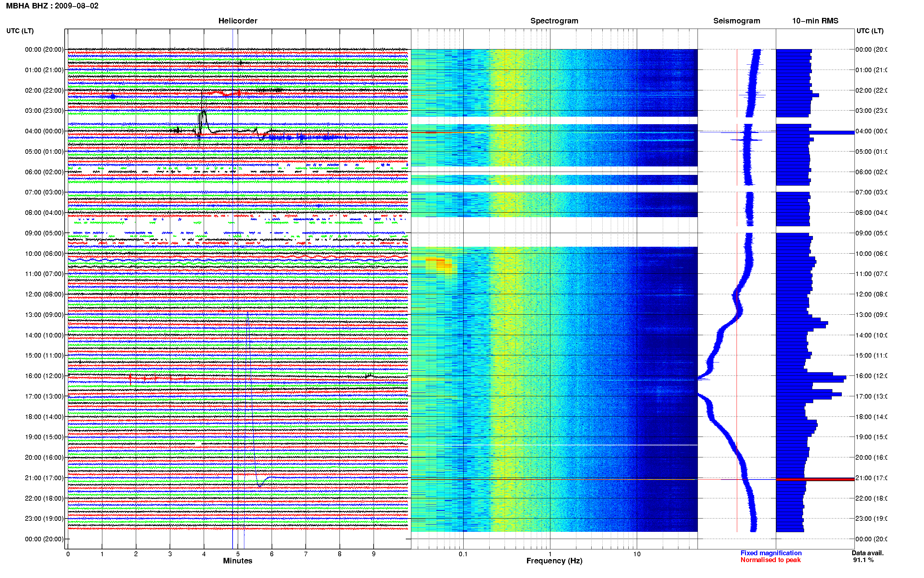Click the right-side '18:00 (14:' time label
924x578 pixels.
(871, 417)
